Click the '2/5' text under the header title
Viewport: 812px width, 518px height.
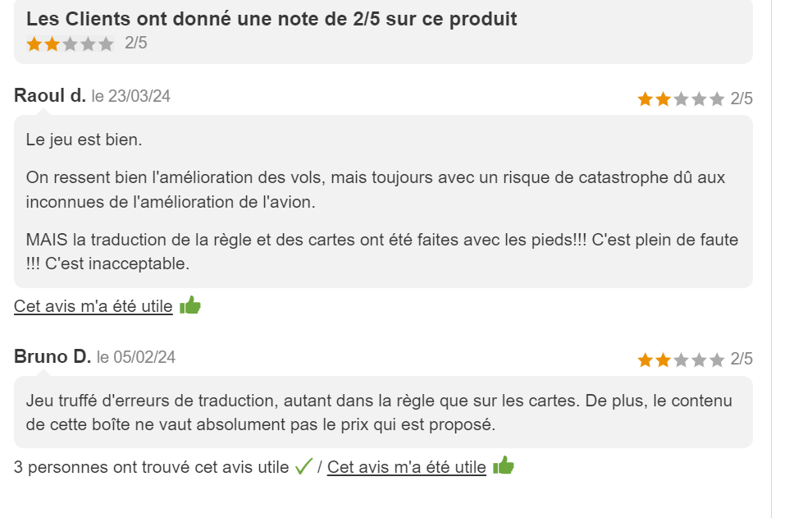tap(135, 43)
